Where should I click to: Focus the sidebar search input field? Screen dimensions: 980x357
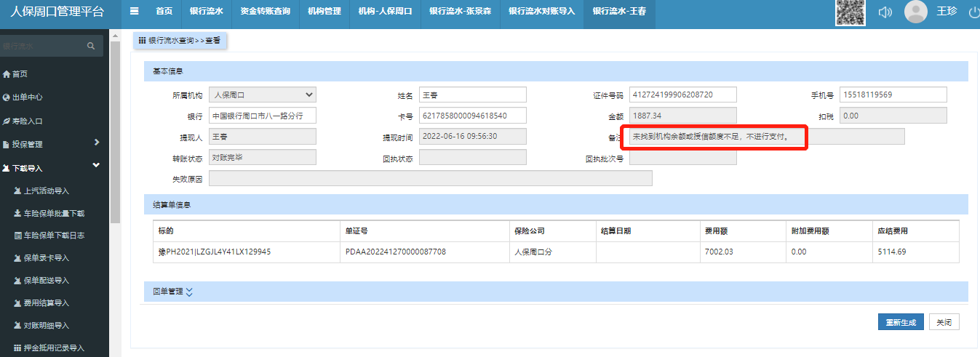click(42, 46)
